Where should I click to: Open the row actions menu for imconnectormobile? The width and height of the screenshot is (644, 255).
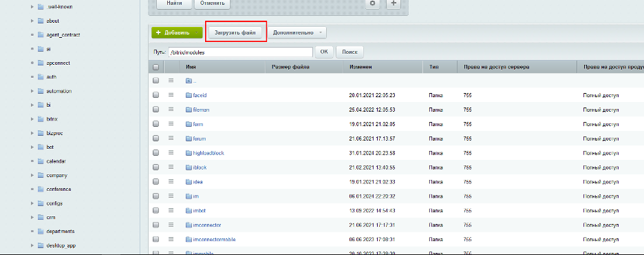click(x=171, y=239)
